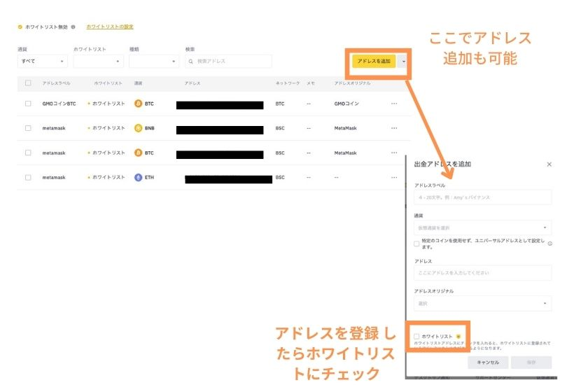
Task: Click the search magnifier icon
Action: click(x=191, y=62)
